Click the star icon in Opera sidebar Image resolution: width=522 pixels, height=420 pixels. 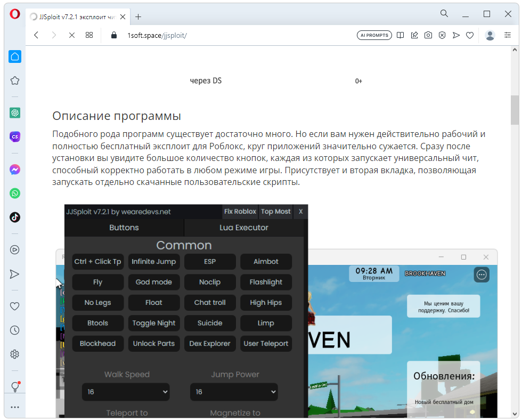pos(15,80)
